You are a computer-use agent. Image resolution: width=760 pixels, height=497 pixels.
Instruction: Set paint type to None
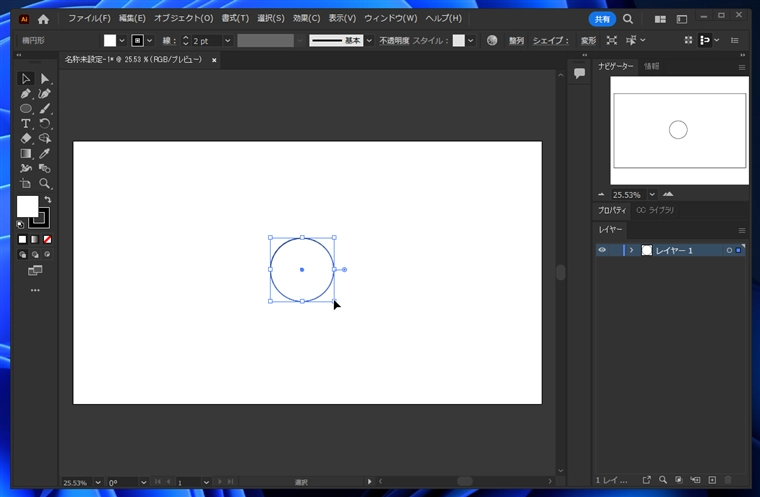click(x=48, y=240)
